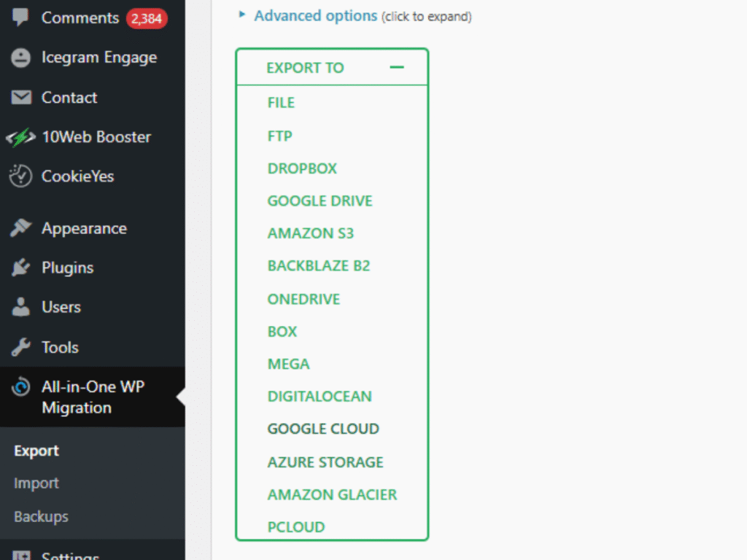Click the CookieYes cookie icon
The image size is (747, 560).
point(20,176)
